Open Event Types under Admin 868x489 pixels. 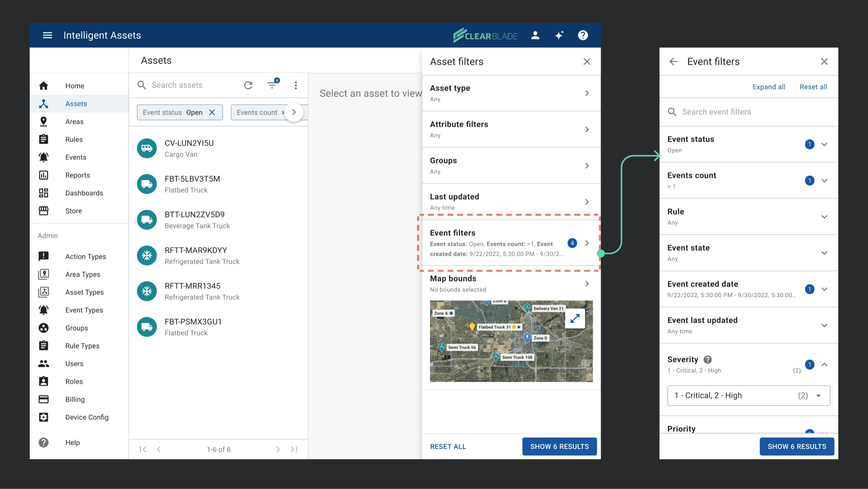pyautogui.click(x=84, y=310)
